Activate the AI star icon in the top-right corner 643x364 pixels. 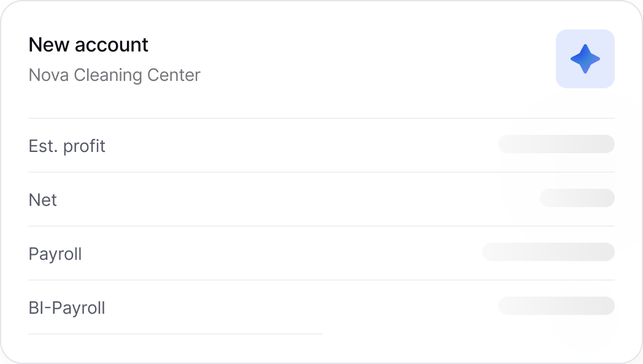pyautogui.click(x=585, y=58)
